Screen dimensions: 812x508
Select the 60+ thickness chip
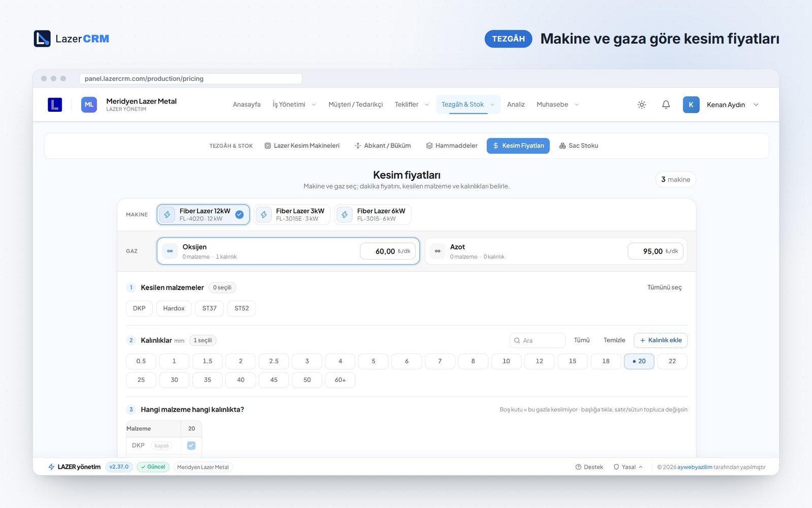point(340,380)
